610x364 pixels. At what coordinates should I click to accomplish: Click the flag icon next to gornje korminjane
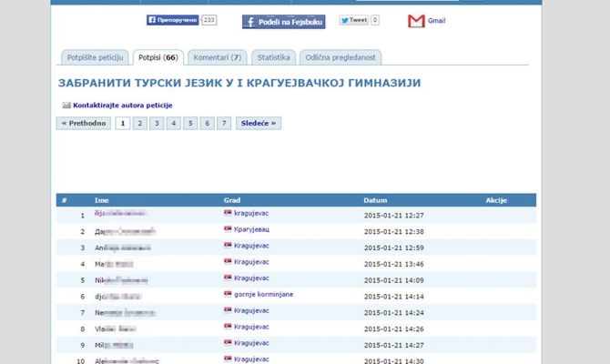click(x=228, y=295)
